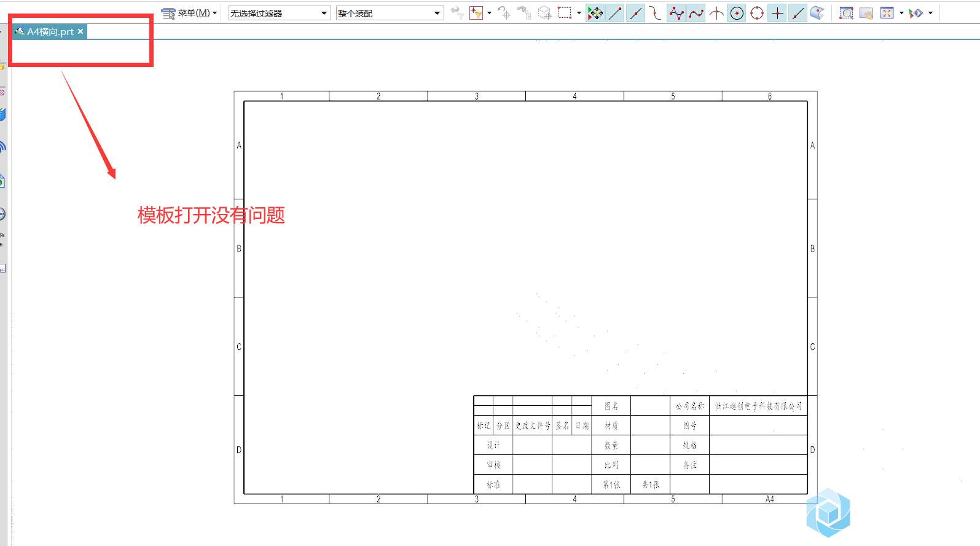
Task: Click the 标准 row label
Action: click(x=493, y=485)
